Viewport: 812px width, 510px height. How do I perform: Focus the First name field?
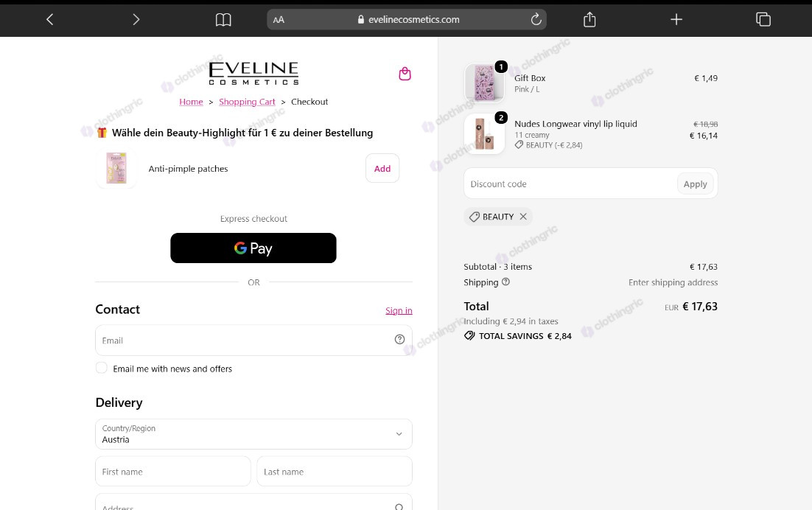(173, 471)
